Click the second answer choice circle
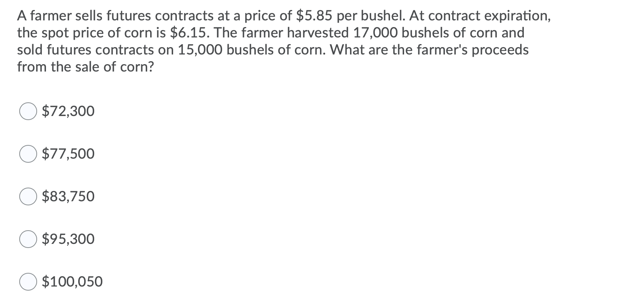 (28, 153)
